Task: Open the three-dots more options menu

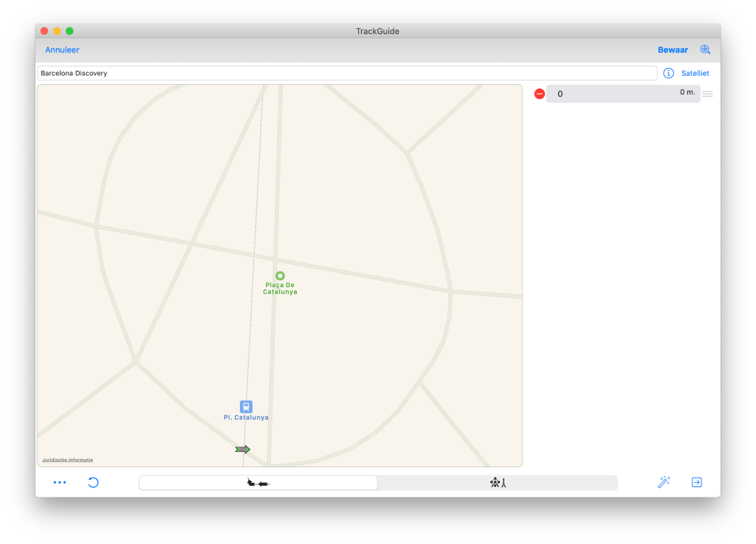Action: click(60, 483)
